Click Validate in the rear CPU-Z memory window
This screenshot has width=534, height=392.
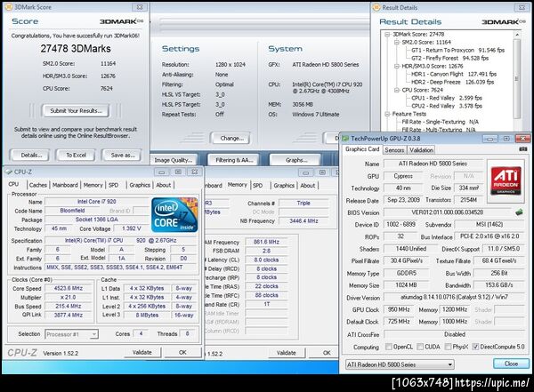click(x=286, y=353)
